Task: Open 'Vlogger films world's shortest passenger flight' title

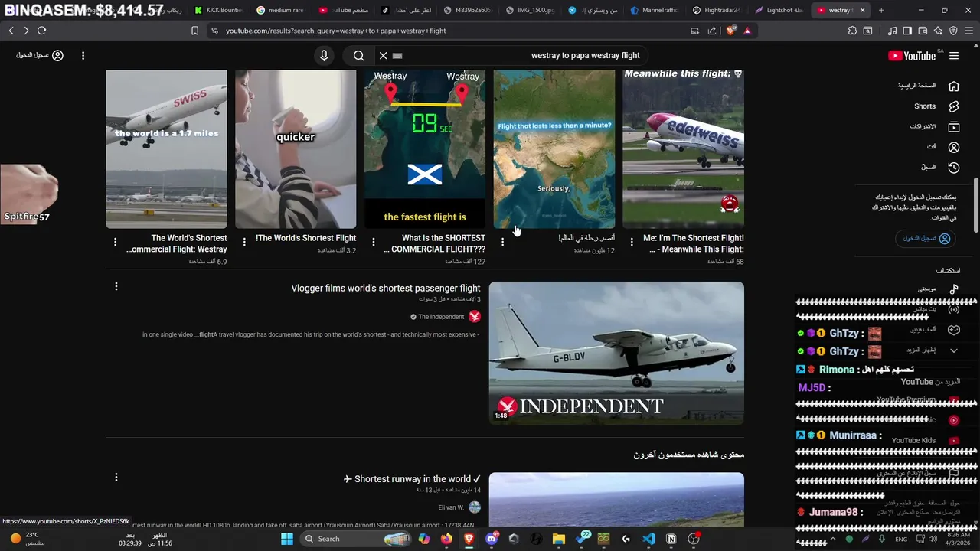Action: click(x=386, y=289)
